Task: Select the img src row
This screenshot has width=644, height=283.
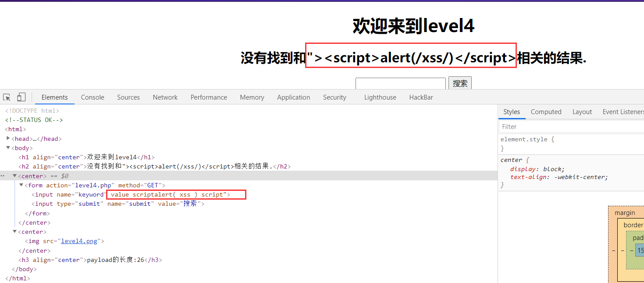Action: (64, 241)
